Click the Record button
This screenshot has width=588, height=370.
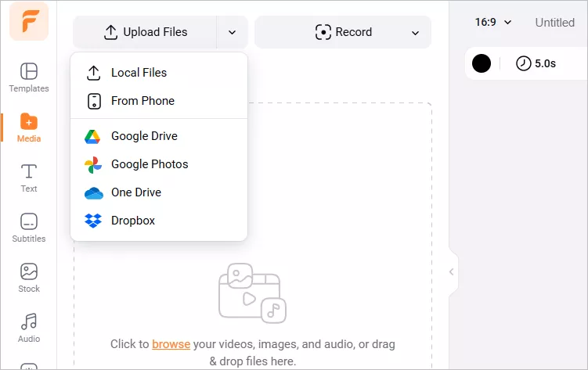point(344,32)
